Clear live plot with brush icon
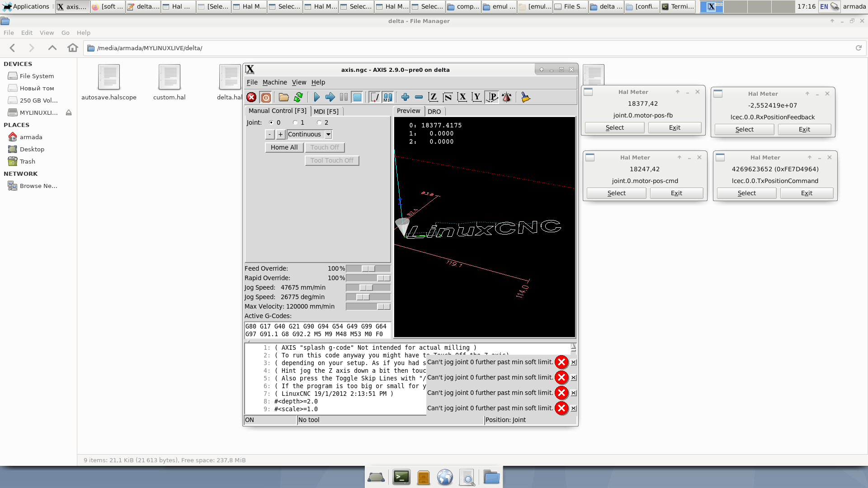This screenshot has width=868, height=488. click(525, 97)
